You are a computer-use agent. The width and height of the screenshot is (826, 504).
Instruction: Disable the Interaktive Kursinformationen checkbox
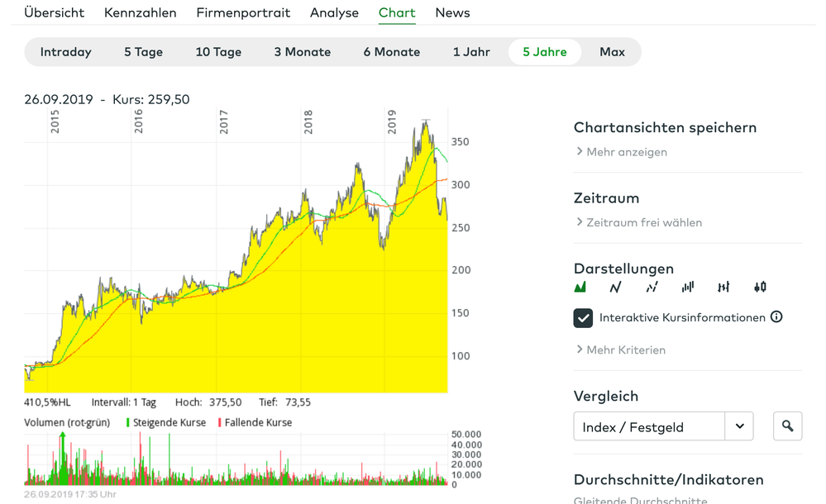click(x=583, y=317)
